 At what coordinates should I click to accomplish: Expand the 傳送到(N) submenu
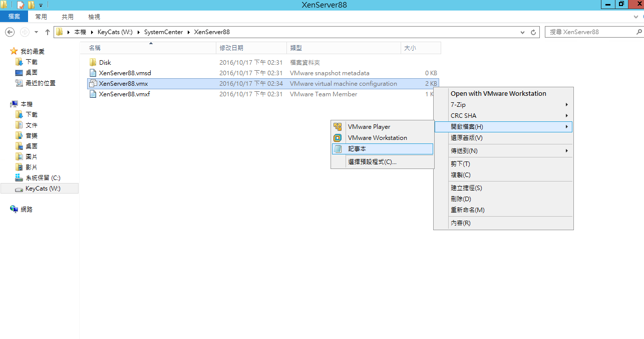pos(503,150)
